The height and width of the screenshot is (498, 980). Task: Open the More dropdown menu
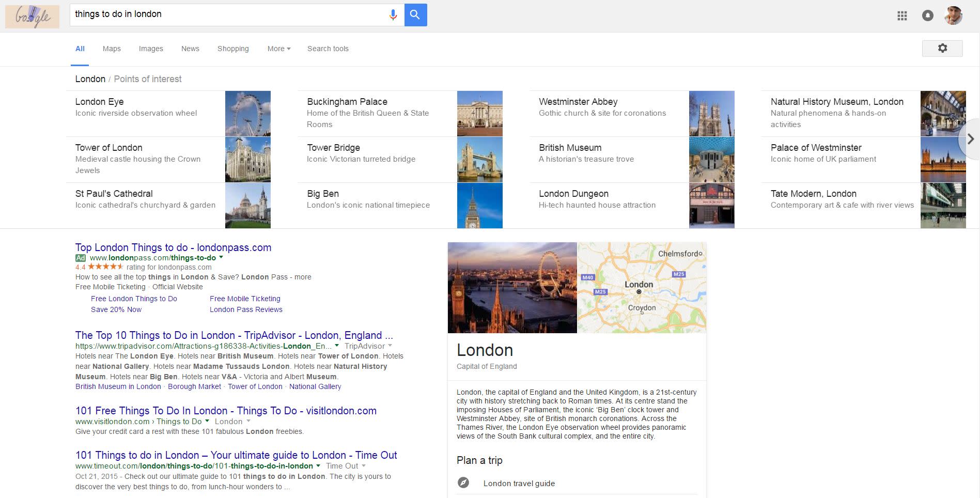click(279, 49)
